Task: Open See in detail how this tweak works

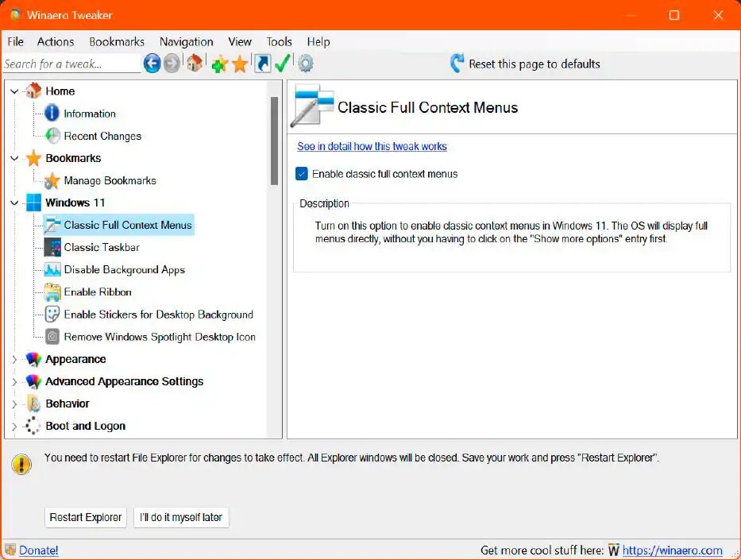Action: 372,146
